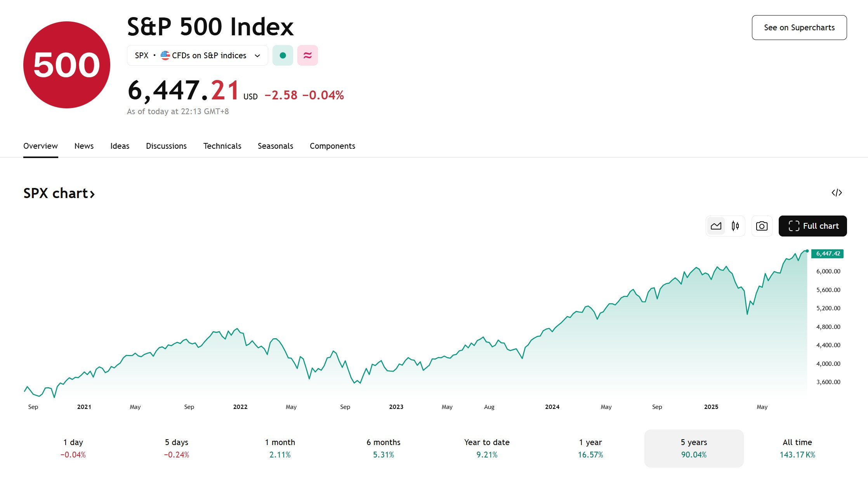Expand the SPX CFDs on S&P indices dropdown
Image resolution: width=868 pixels, height=480 pixels.
(x=197, y=56)
